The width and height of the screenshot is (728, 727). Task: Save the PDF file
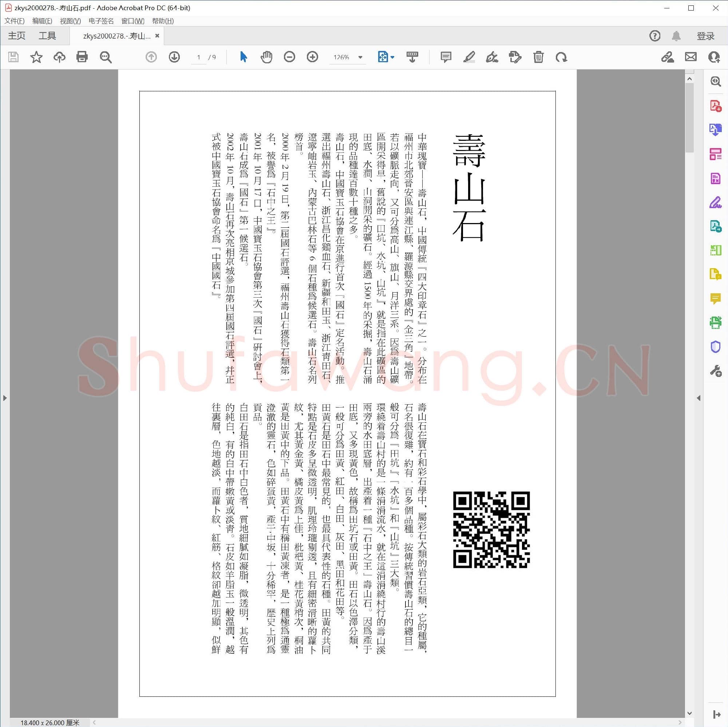tap(13, 57)
